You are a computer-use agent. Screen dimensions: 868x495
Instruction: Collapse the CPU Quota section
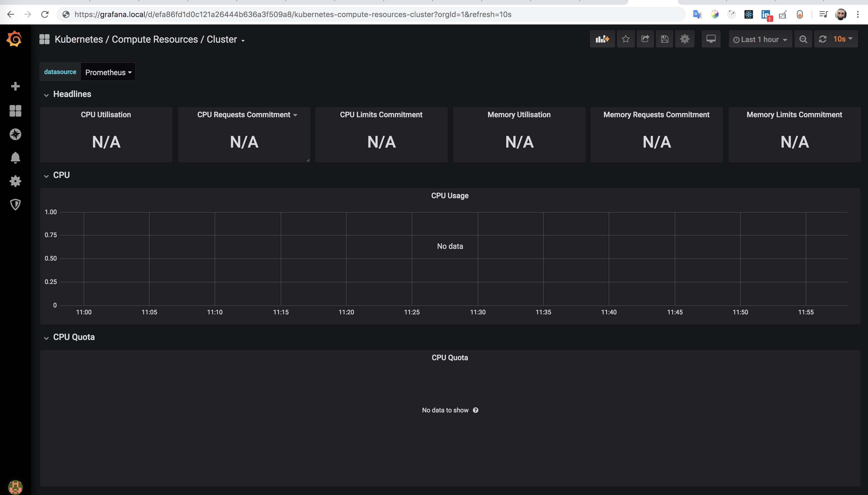[47, 338]
